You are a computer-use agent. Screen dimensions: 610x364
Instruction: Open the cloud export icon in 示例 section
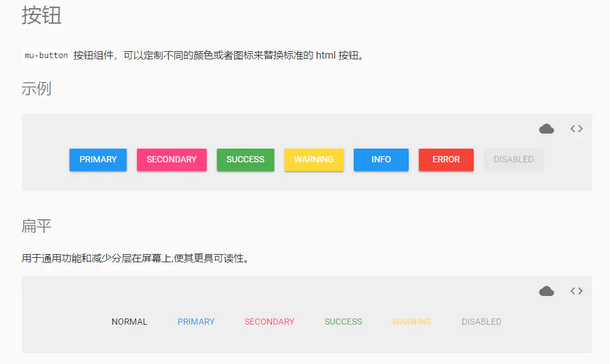click(546, 128)
